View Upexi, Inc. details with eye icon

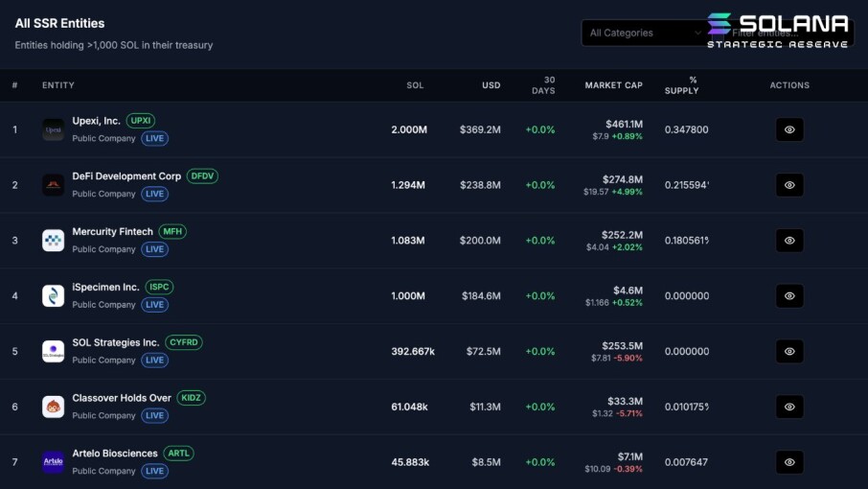[x=789, y=129]
